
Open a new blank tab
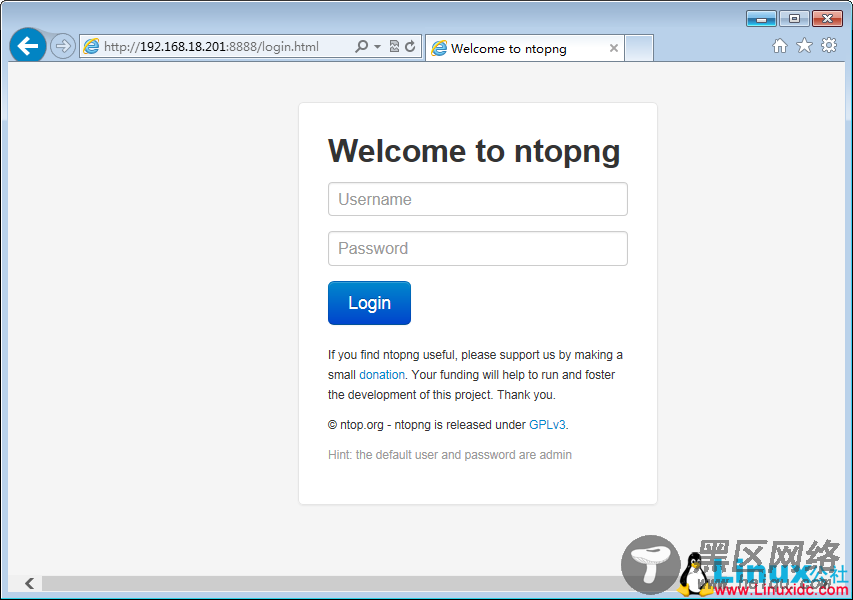[639, 48]
